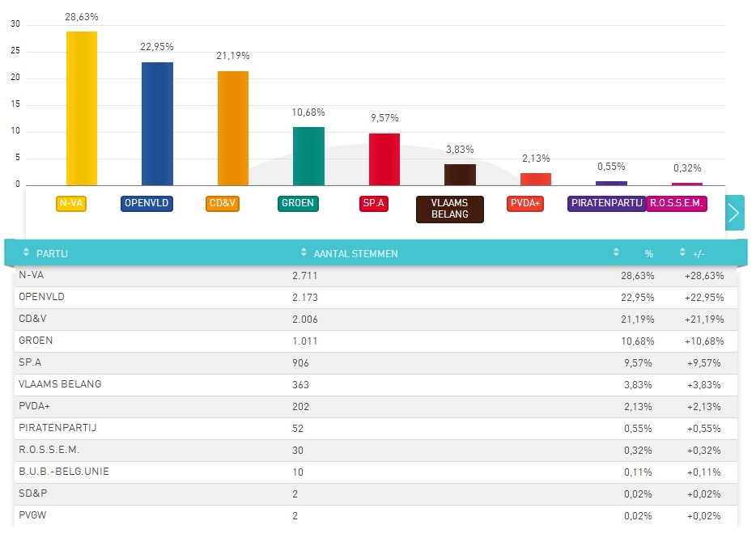Screen dimensions: 756x542
Task: Sort table by the +/- column arrows
Action: (x=682, y=252)
